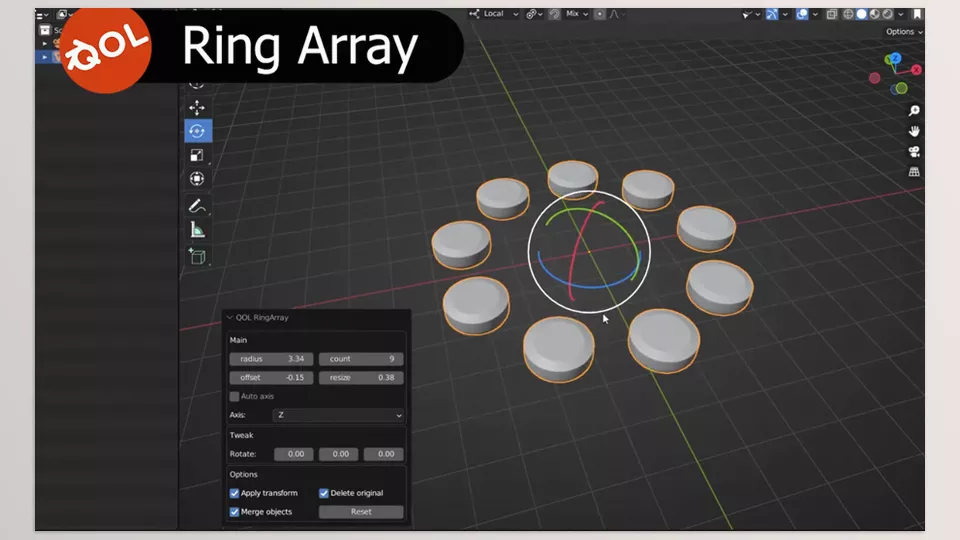Enable the Auto axis checkbox
The height and width of the screenshot is (540, 960).
pos(234,397)
